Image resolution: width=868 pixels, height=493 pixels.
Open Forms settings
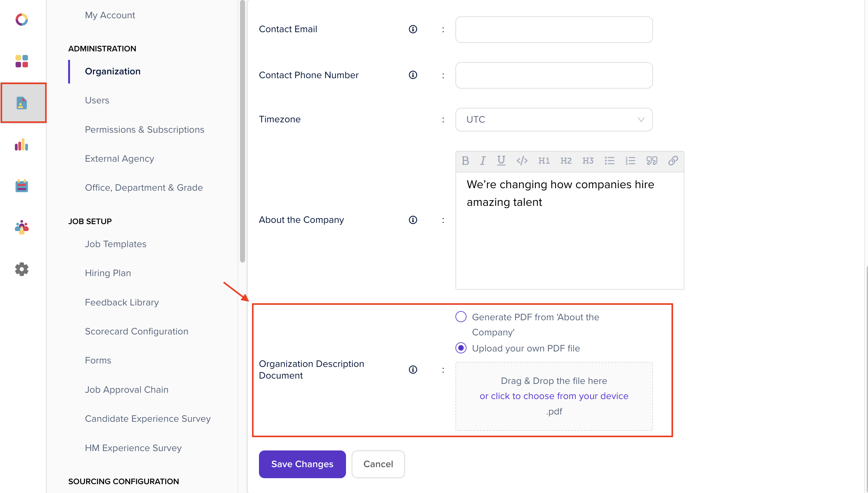point(98,360)
